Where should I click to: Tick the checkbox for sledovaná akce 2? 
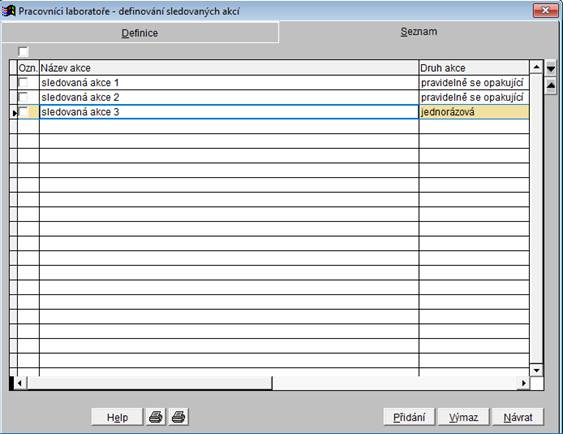pyautogui.click(x=23, y=97)
